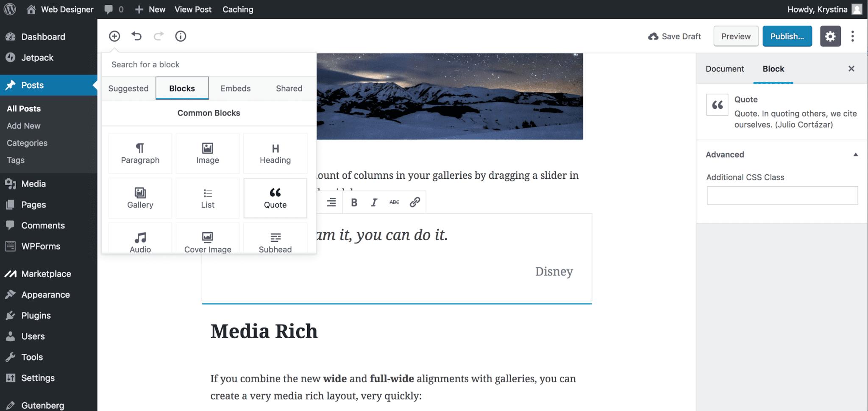868x411 pixels.
Task: Switch to the Embeds tab
Action: click(x=235, y=89)
